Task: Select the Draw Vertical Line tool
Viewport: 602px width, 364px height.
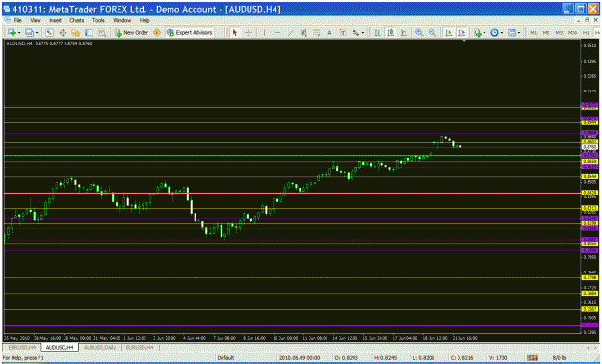Action: [x=264, y=33]
